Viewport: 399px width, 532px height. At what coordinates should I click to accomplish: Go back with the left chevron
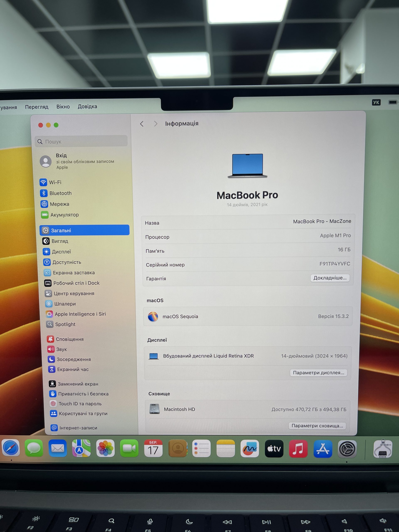pos(142,124)
